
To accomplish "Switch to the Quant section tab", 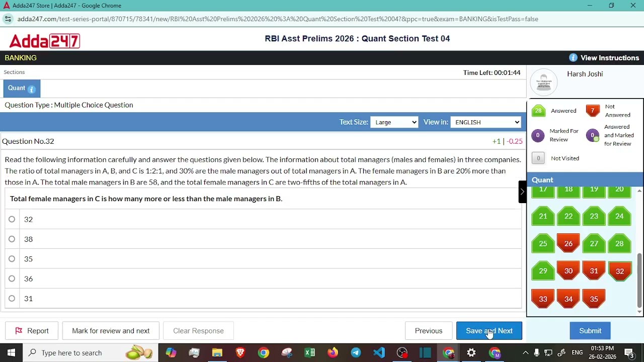I will pos(22,88).
